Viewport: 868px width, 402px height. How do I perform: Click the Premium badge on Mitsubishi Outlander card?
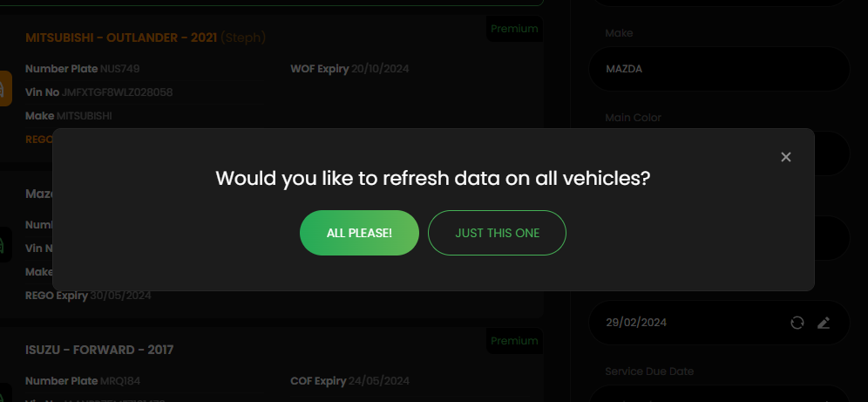pos(514,29)
